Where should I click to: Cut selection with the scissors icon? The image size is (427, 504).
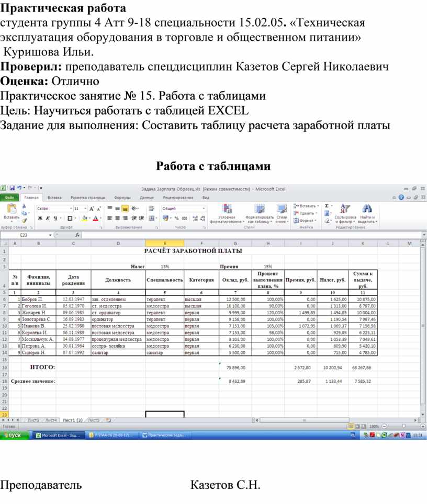24,206
